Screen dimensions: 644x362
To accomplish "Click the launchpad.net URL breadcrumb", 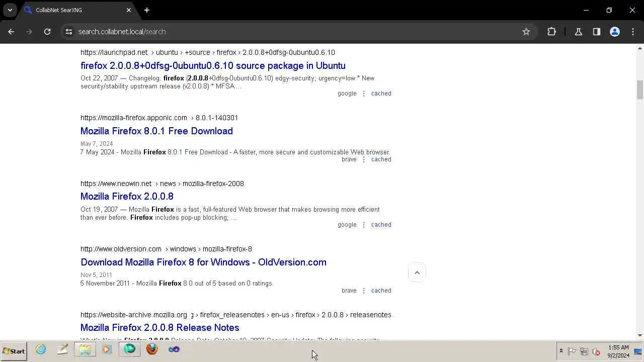I will tap(207, 52).
